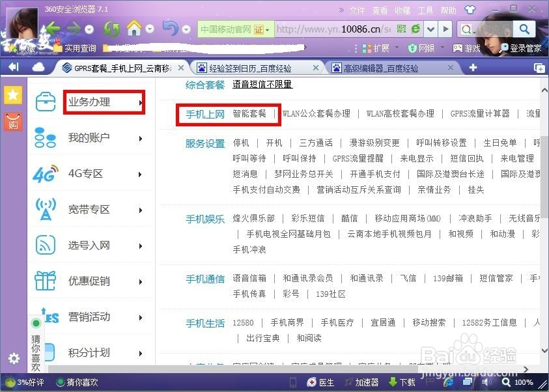Expand 选号入网 submenu arrow

click(x=141, y=246)
